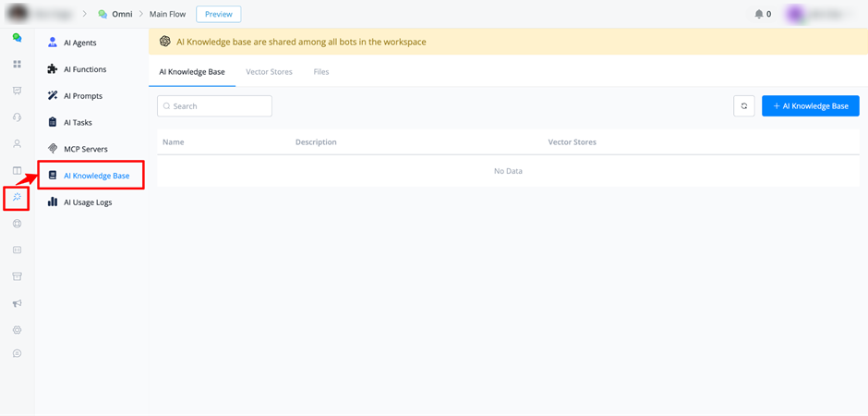Click the Preview button
The width and height of the screenshot is (868, 416).
219,15
